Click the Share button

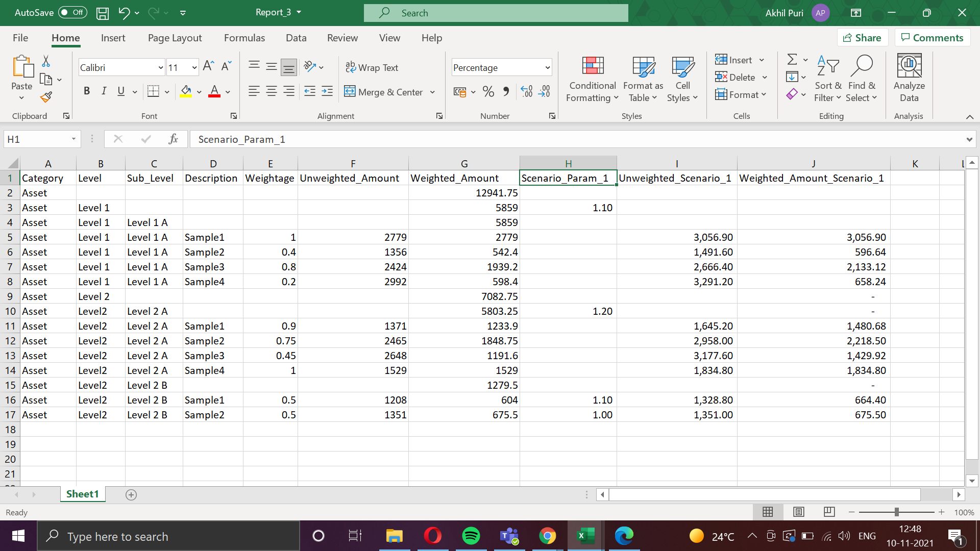(862, 38)
